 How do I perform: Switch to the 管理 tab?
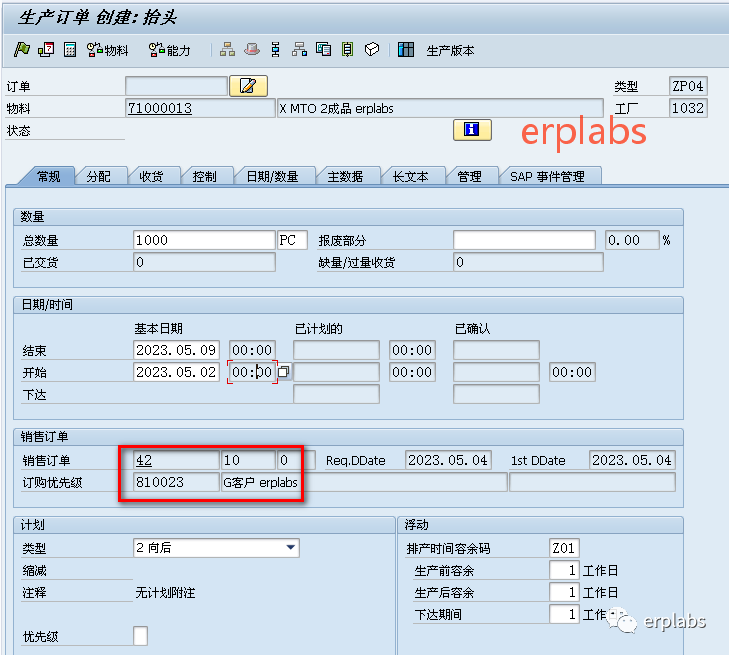point(470,177)
